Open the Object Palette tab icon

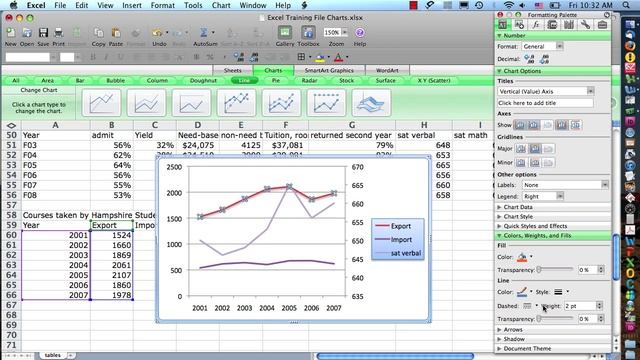[x=519, y=25]
